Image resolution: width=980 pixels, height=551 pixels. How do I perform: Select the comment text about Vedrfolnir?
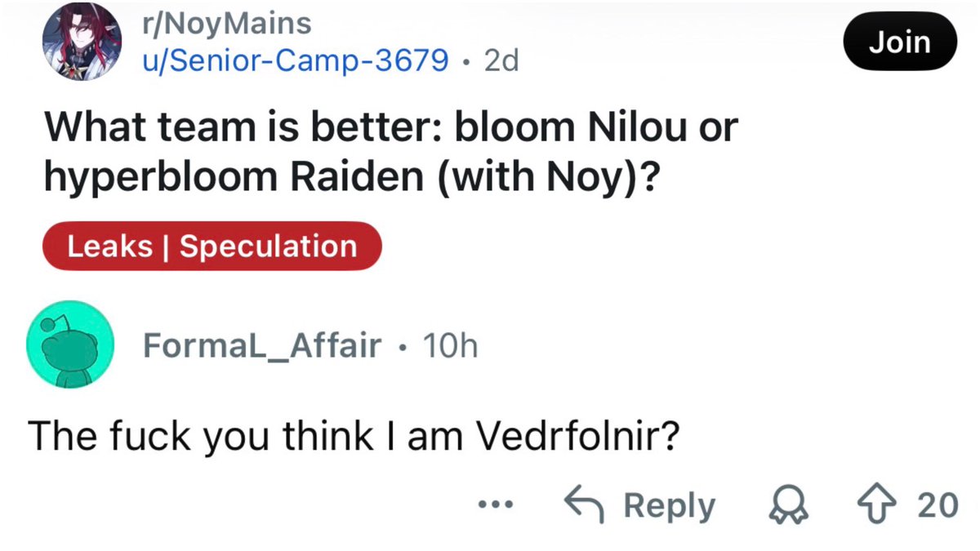point(354,438)
